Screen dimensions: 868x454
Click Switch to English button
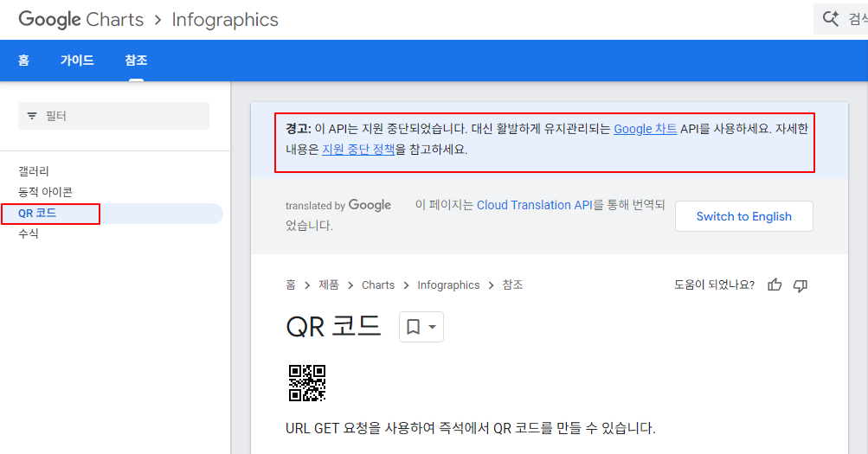(x=744, y=216)
